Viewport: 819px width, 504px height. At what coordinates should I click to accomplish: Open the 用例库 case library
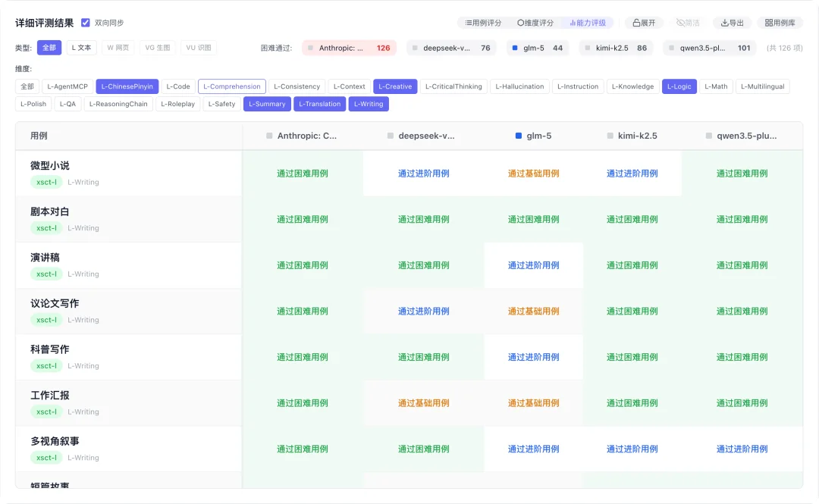(x=780, y=23)
